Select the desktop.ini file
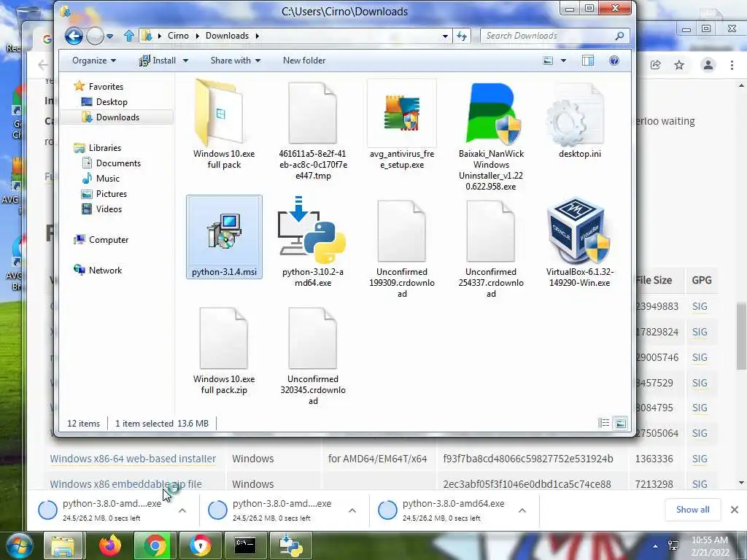 (580, 120)
